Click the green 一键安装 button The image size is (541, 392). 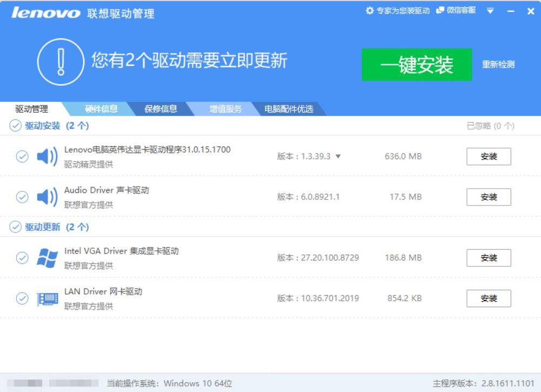point(417,64)
